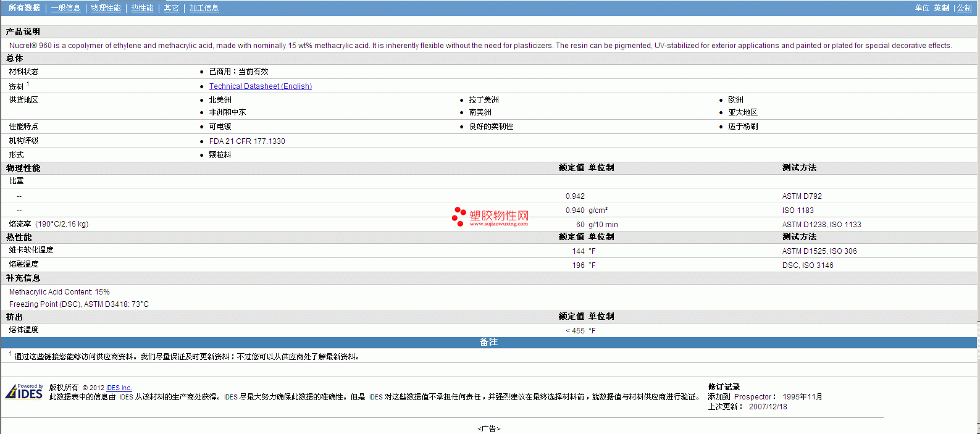Click the 形式 row label
This screenshot has height=434, width=980.
tap(16, 155)
